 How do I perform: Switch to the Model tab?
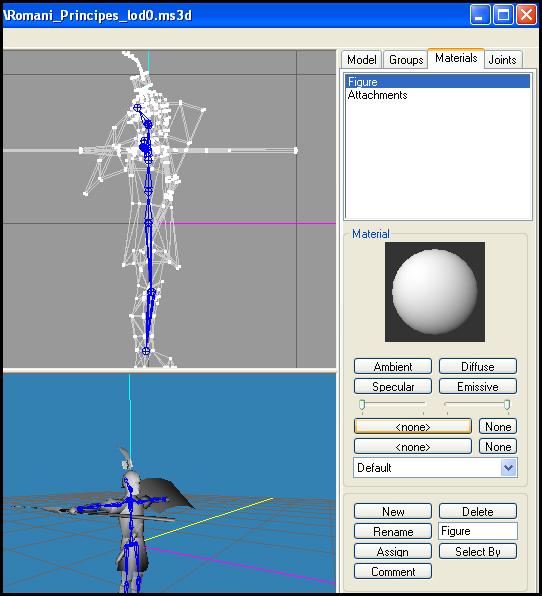pyautogui.click(x=361, y=60)
